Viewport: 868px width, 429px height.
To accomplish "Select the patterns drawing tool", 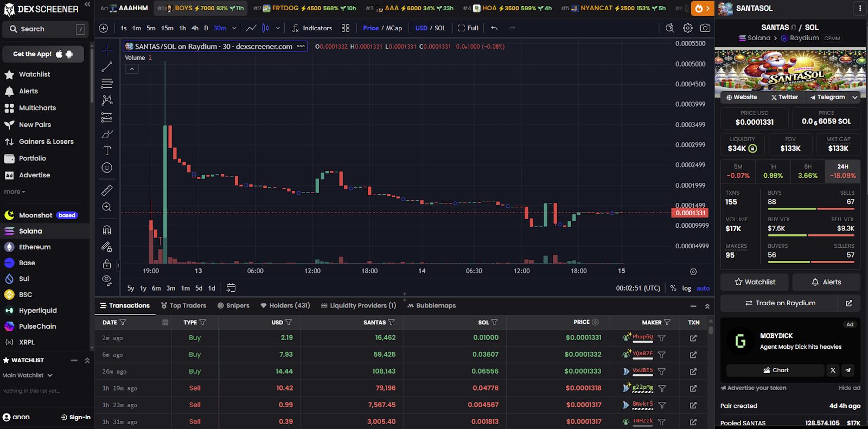I will (107, 100).
